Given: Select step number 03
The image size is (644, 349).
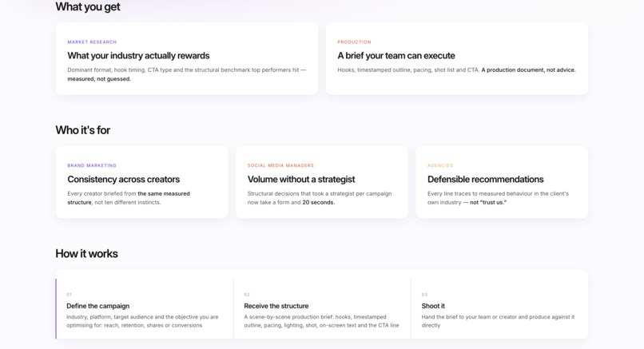Looking at the screenshot, I should click(x=424, y=295).
